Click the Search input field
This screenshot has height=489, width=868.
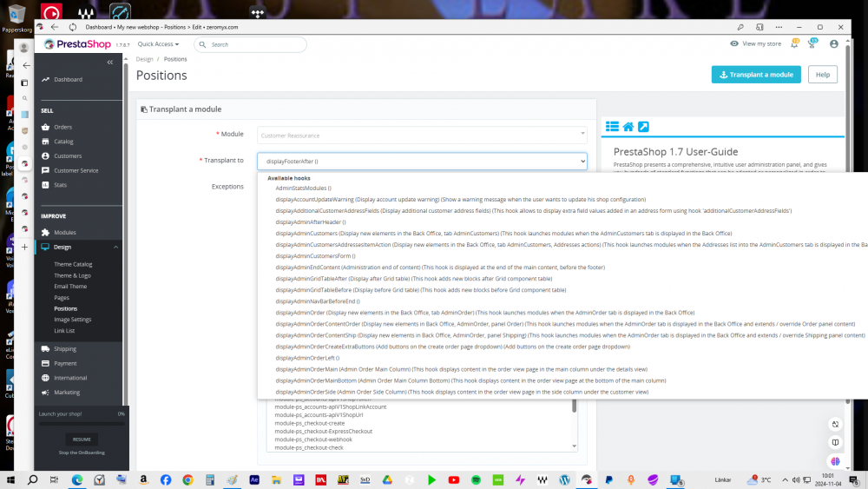coord(250,44)
